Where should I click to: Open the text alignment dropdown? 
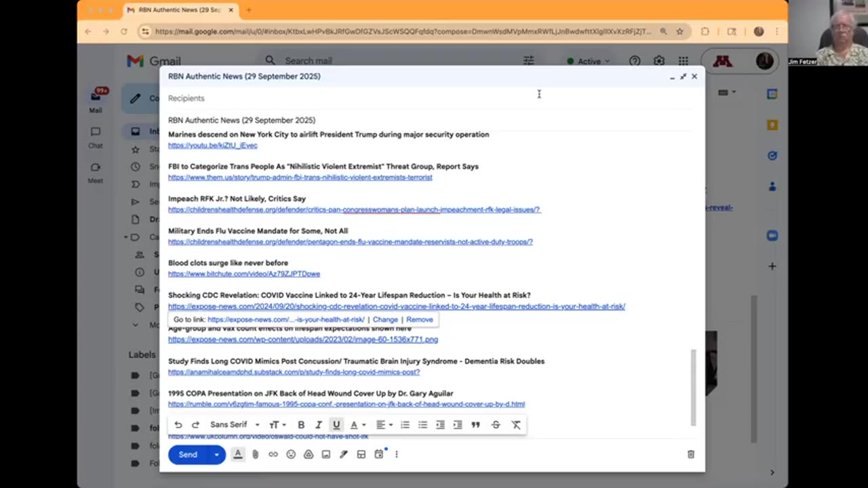click(x=384, y=425)
